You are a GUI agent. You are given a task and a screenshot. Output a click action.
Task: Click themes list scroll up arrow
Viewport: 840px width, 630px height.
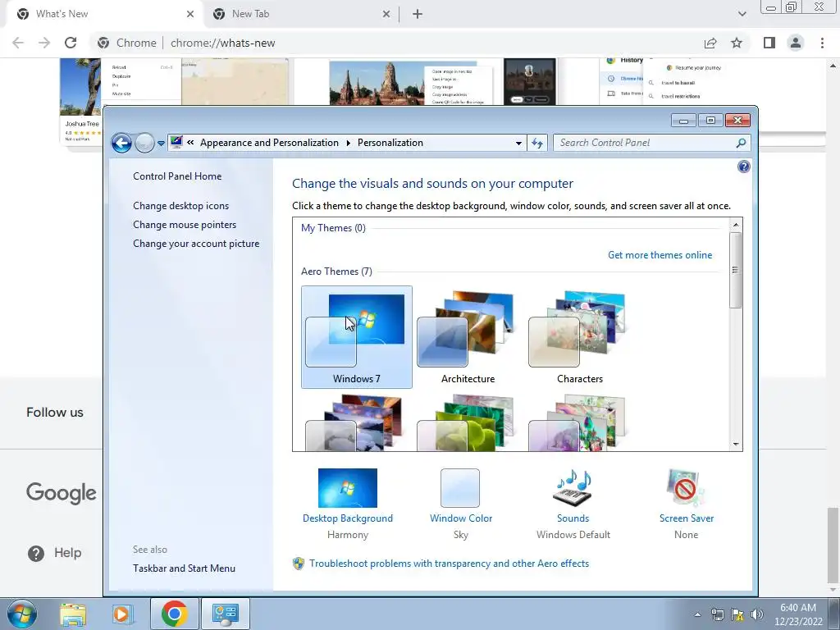tap(736, 225)
